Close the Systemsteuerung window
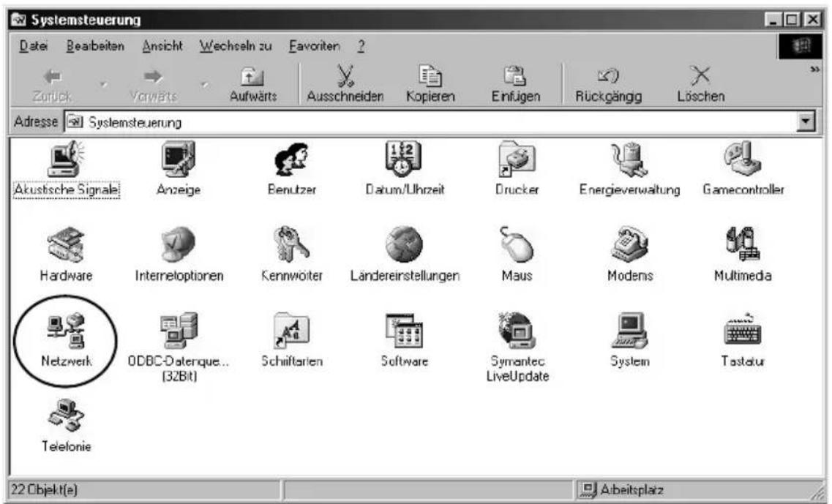The height and width of the screenshot is (504, 832). coord(812,20)
